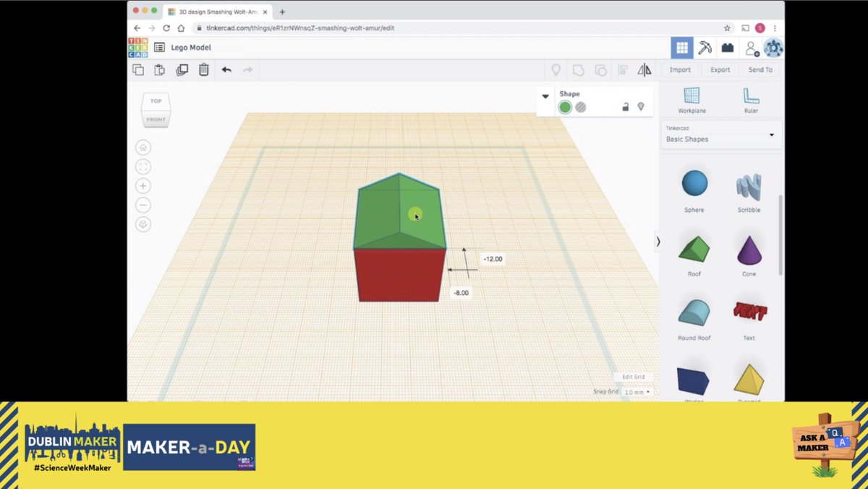Screen dimensions: 868x489
Task: Click the Copy tool in the toolbar
Action: (x=138, y=69)
